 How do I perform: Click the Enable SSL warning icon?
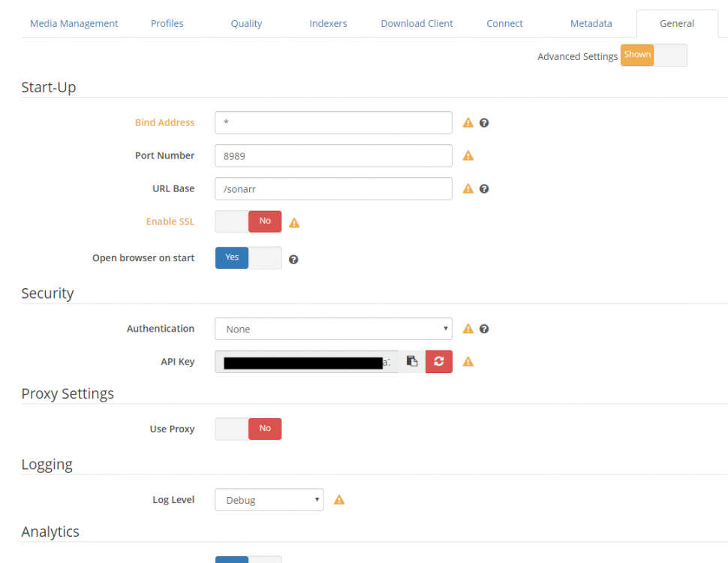click(x=294, y=223)
